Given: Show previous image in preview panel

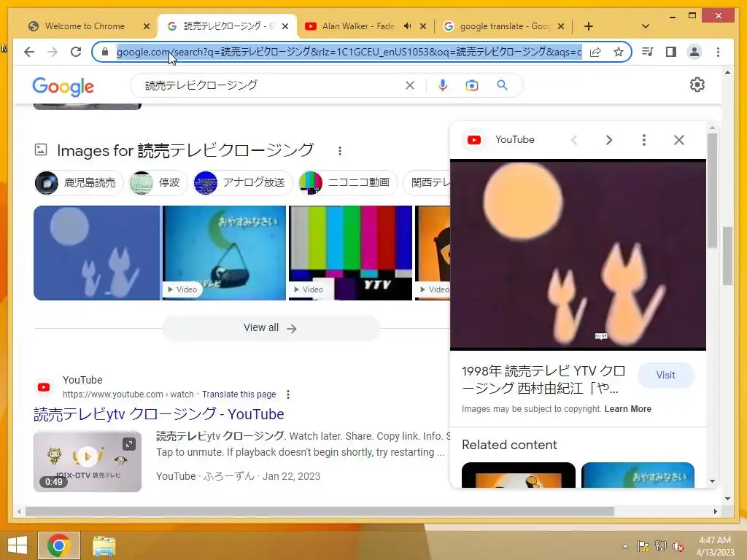Looking at the screenshot, I should (574, 140).
